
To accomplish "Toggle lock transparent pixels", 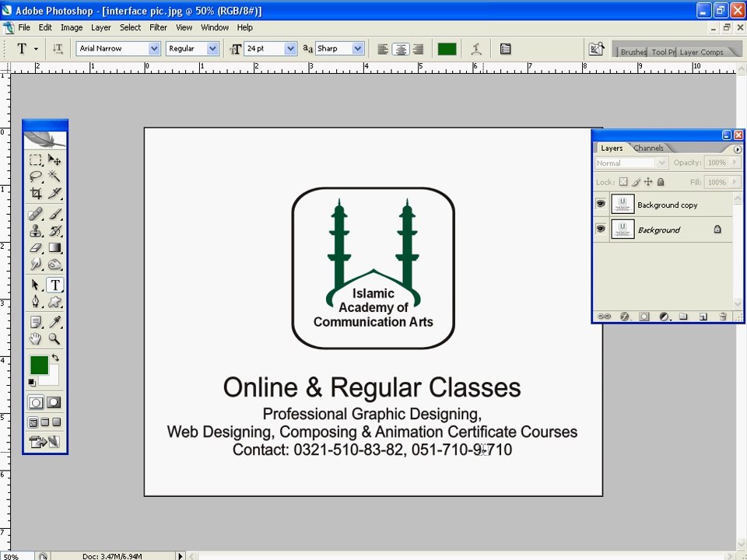I will [623, 182].
